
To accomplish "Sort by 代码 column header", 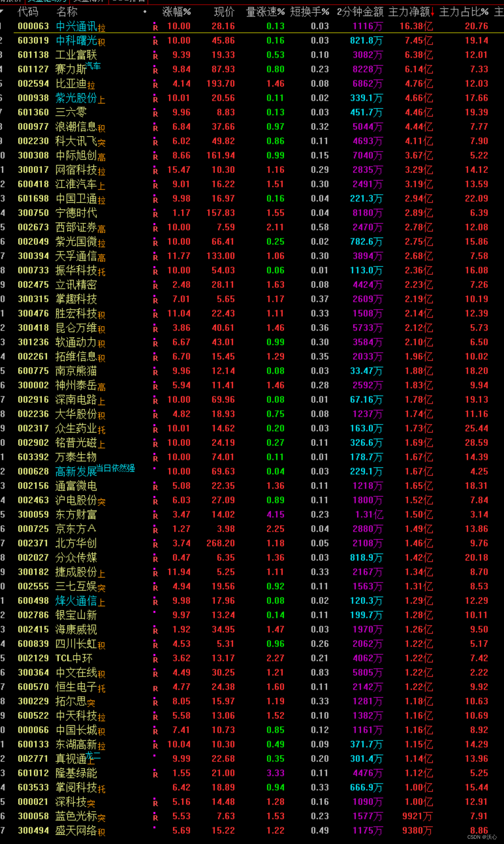I will [28, 12].
